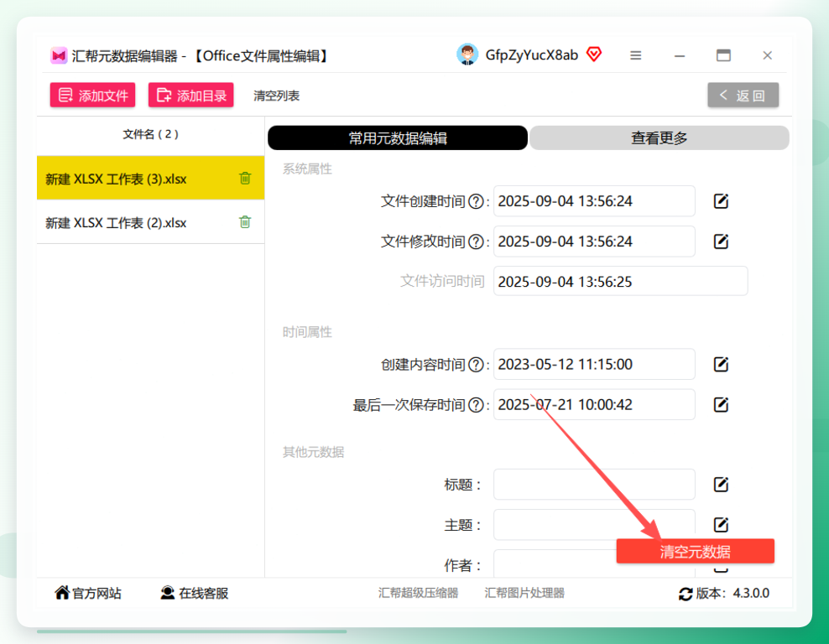829x644 pixels.
Task: Open help tooltip for 创建内容时间
Action: (x=476, y=365)
